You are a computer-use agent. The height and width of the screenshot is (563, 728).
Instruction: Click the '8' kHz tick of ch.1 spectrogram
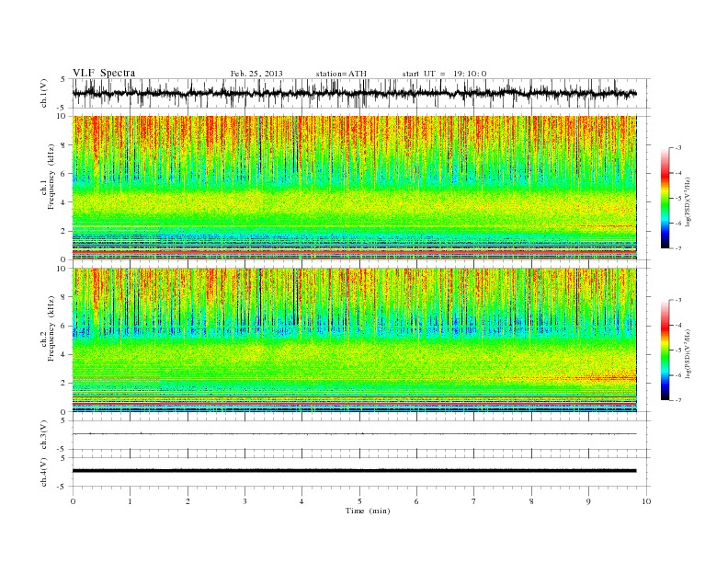pos(64,145)
